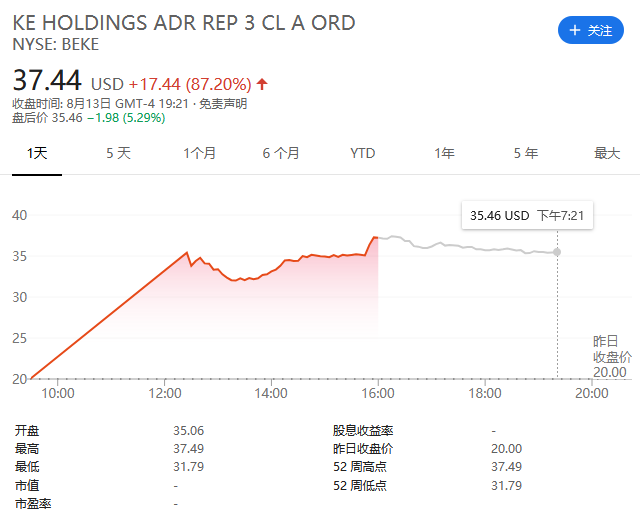Screen dimensions: 640x521
Task: Click the NYSE: BEKE ticker text
Action: (55, 44)
